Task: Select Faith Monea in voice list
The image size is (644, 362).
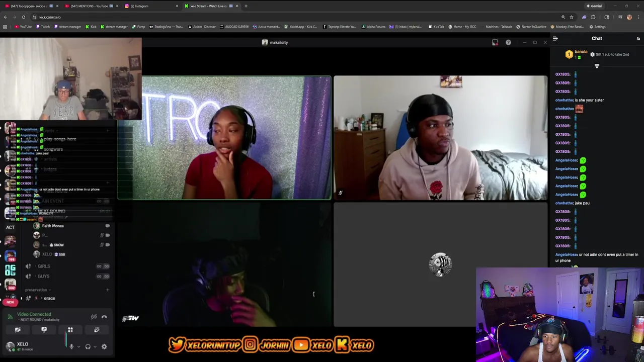Action: (x=53, y=226)
